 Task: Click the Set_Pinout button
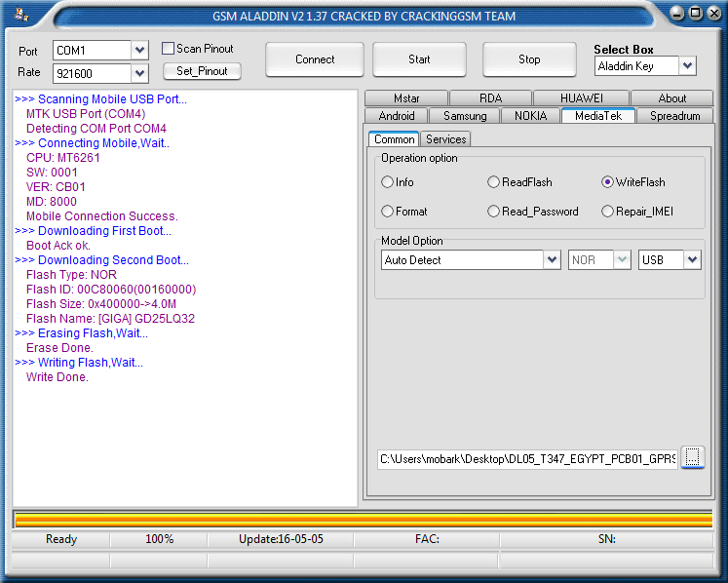click(202, 71)
